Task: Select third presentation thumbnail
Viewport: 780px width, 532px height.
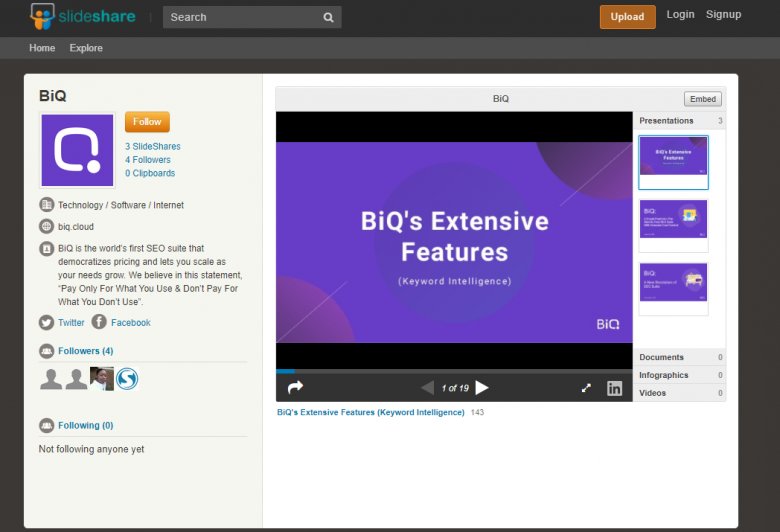Action: pos(674,288)
